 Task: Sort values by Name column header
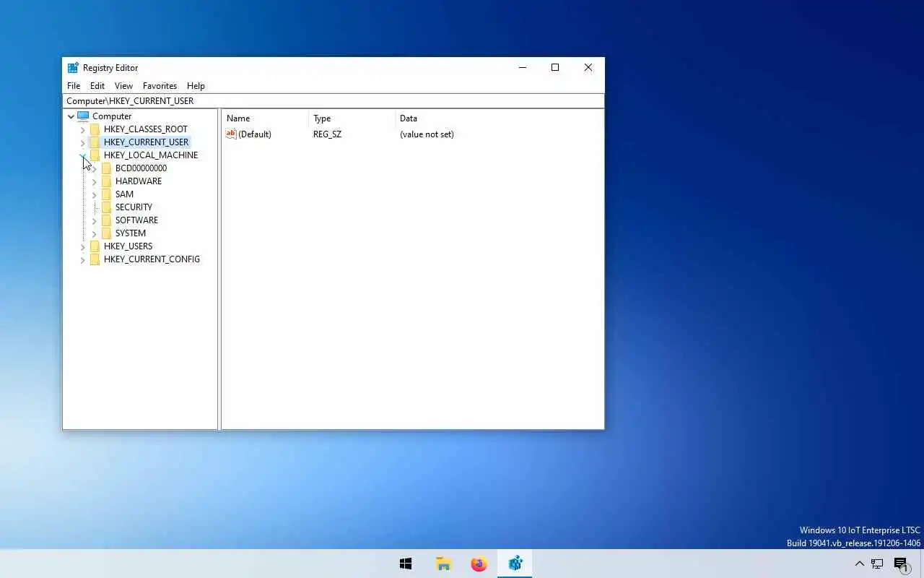[x=265, y=118]
